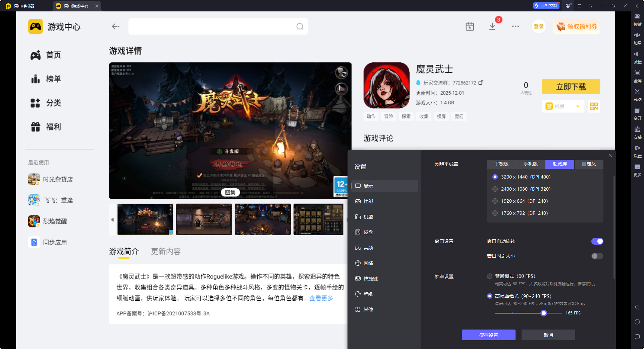Disable the 窗口自动旋转 toggle
Image resolution: width=644 pixels, height=349 pixels.
(x=597, y=241)
